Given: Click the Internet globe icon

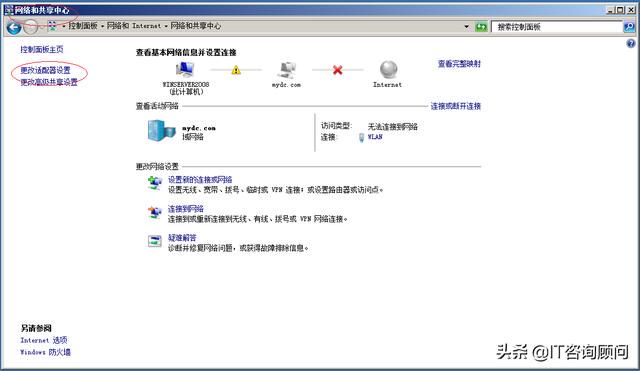Looking at the screenshot, I should 388,69.
